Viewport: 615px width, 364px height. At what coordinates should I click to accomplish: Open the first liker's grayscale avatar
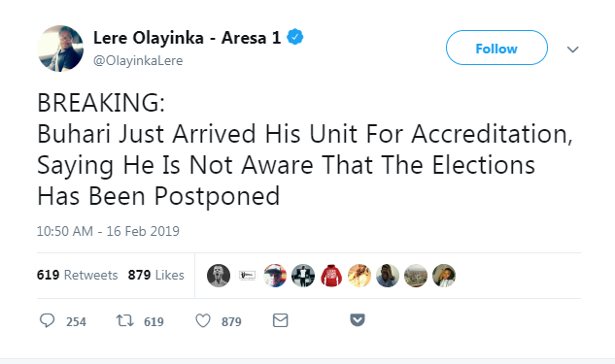219,276
